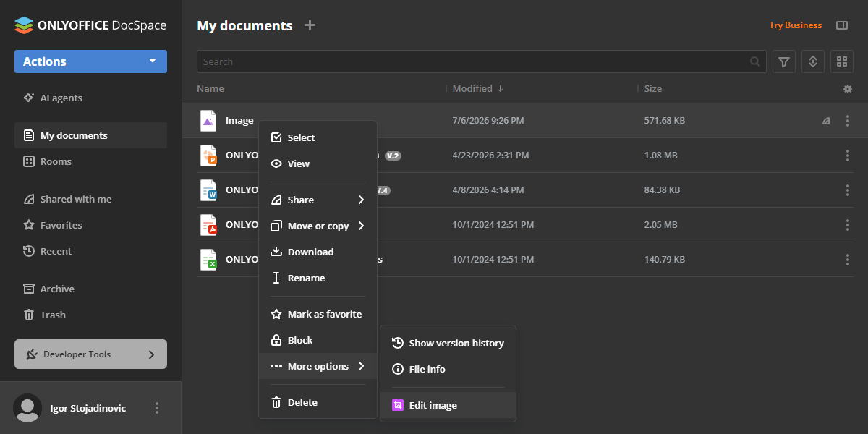This screenshot has height=434, width=868.
Task: Open options for the 1.08 MB file
Action: (848, 156)
